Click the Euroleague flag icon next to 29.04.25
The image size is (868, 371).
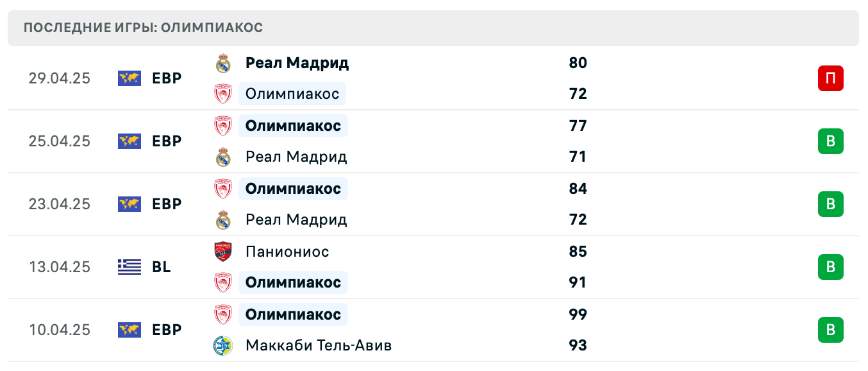(x=129, y=78)
